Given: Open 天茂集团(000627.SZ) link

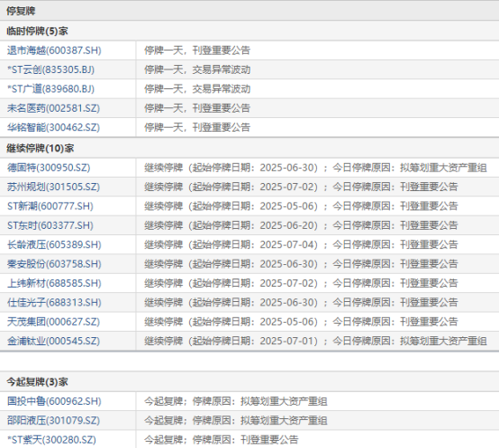Looking at the screenshot, I should coord(53,322).
